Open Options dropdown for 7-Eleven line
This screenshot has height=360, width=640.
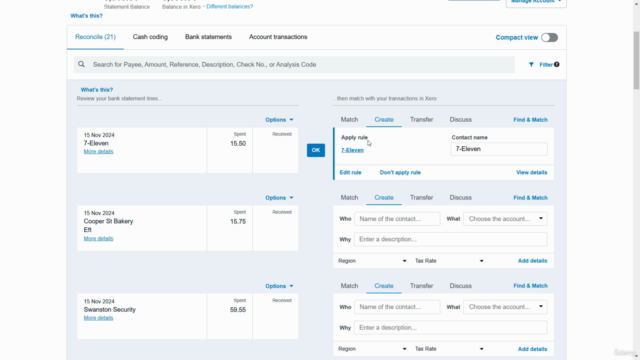pyautogui.click(x=279, y=120)
